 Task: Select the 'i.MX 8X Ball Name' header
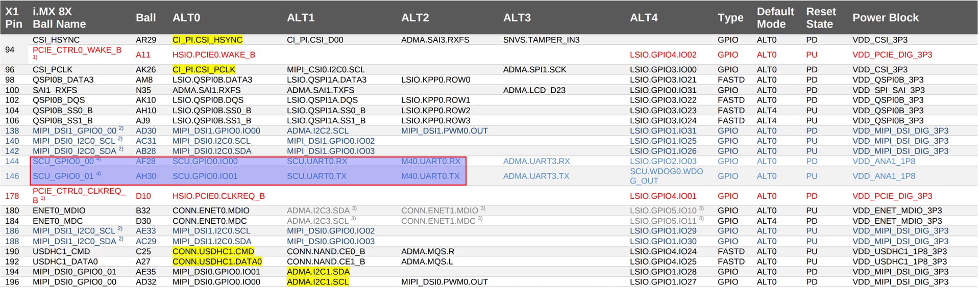click(x=59, y=18)
